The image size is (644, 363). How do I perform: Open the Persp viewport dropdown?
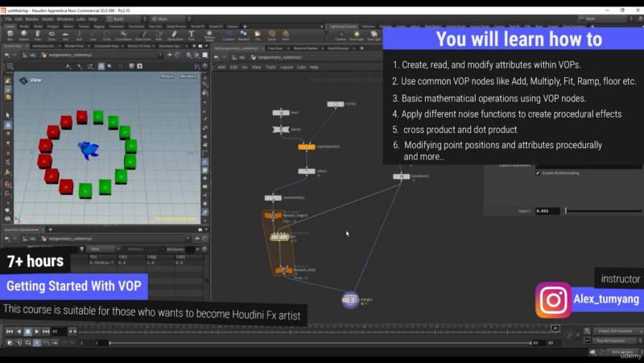point(167,76)
